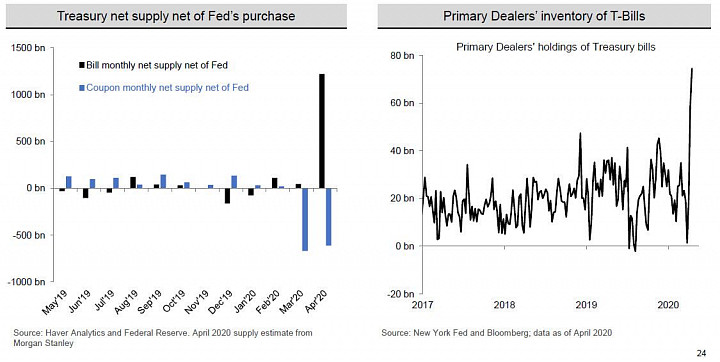720x362 pixels.
Task: Click the 1500 bn y-axis label
Action: pyautogui.click(x=27, y=48)
